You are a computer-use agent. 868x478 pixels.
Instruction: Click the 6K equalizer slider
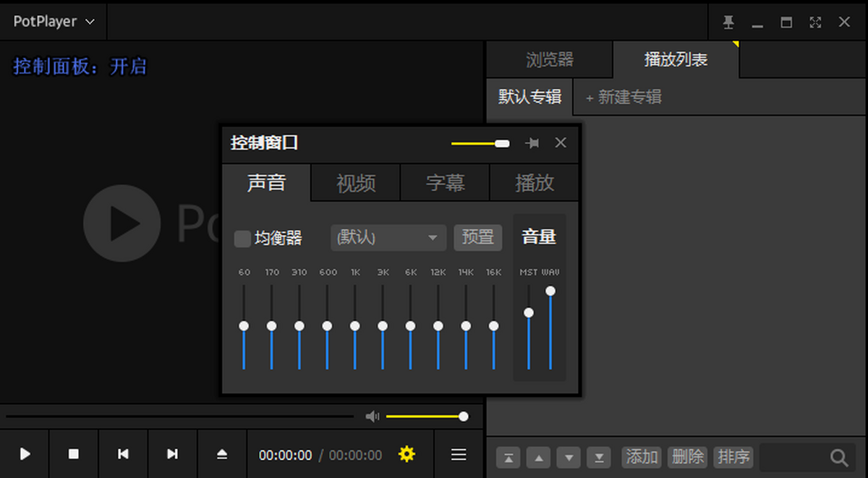point(410,326)
